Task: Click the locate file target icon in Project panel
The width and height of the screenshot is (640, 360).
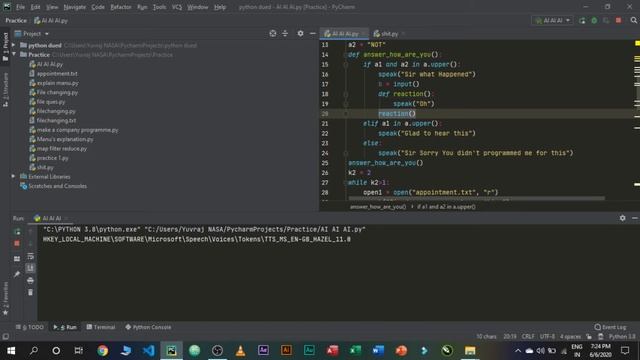Action: point(273,33)
